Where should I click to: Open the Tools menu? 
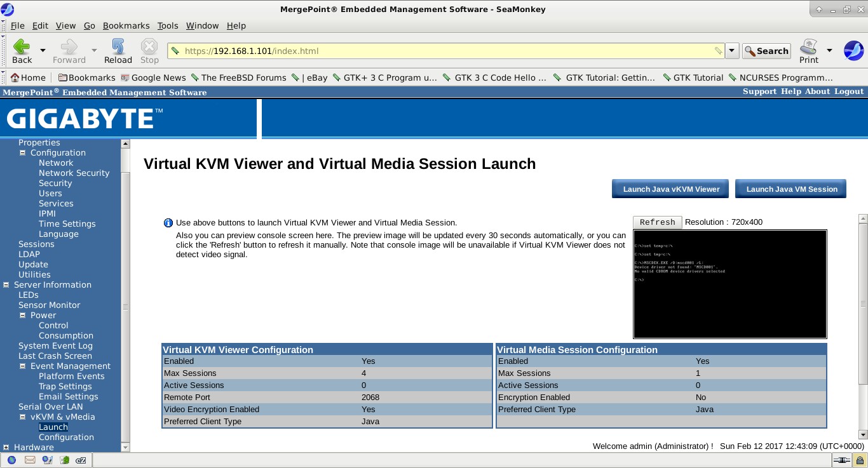(168, 25)
